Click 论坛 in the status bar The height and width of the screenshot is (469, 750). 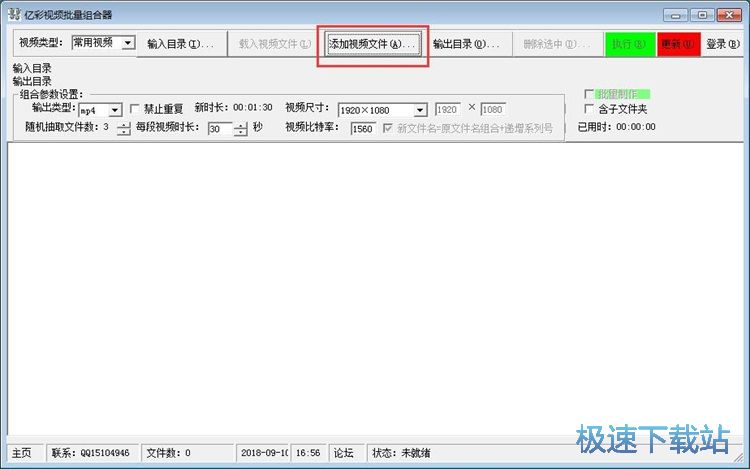coord(343,453)
